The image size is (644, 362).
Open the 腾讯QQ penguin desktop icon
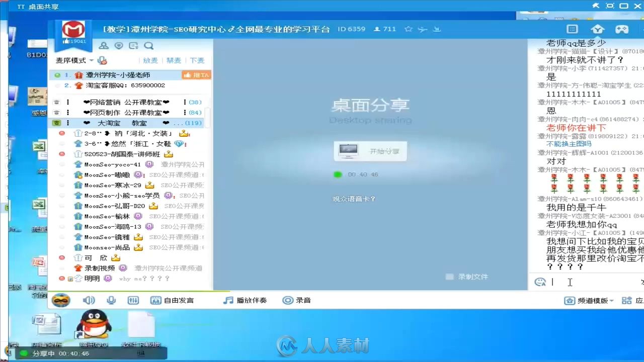click(94, 328)
